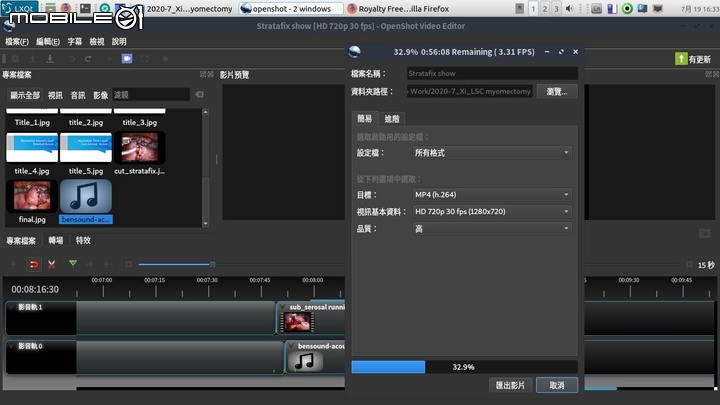Open the file manager launcher in the panel
This screenshot has width=720, height=405.
point(51,8)
